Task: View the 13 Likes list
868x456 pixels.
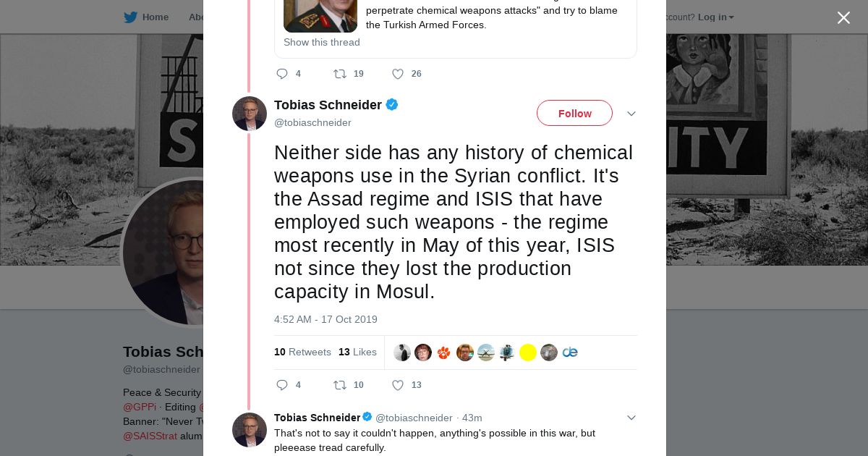Action: (357, 352)
